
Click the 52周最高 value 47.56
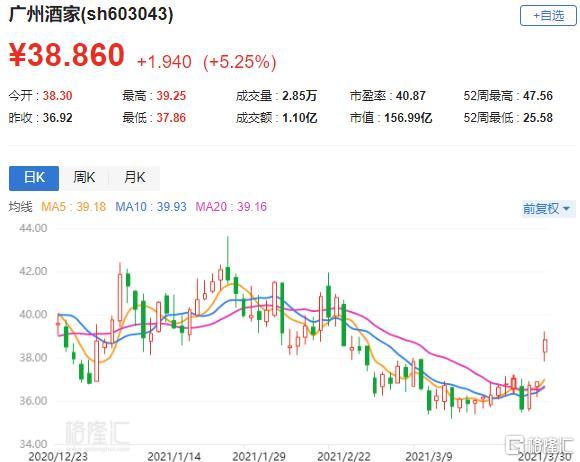point(538,96)
